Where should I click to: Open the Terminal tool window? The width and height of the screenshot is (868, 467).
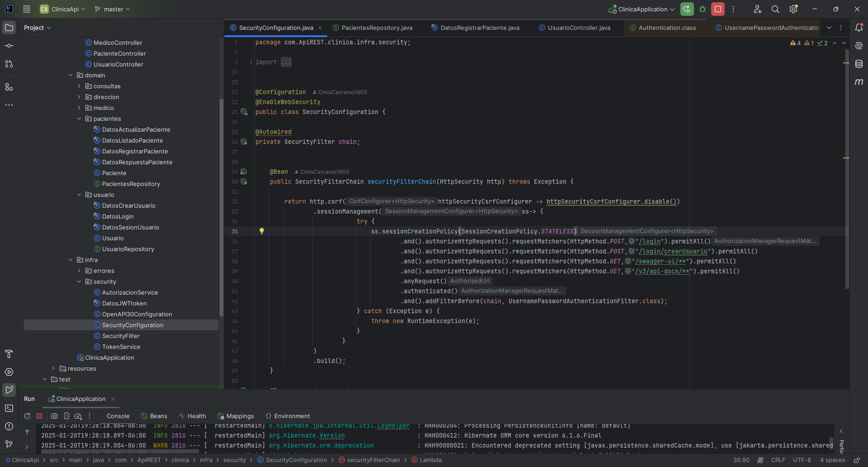[9, 408]
